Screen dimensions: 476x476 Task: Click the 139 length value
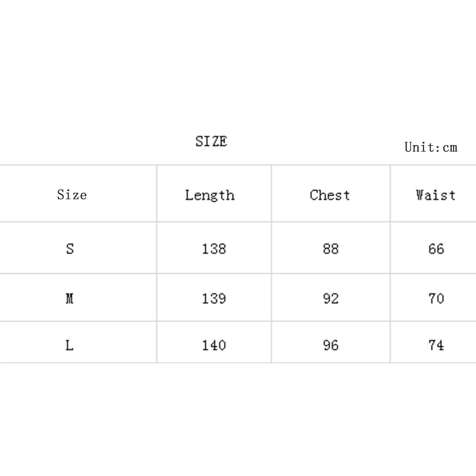click(214, 298)
